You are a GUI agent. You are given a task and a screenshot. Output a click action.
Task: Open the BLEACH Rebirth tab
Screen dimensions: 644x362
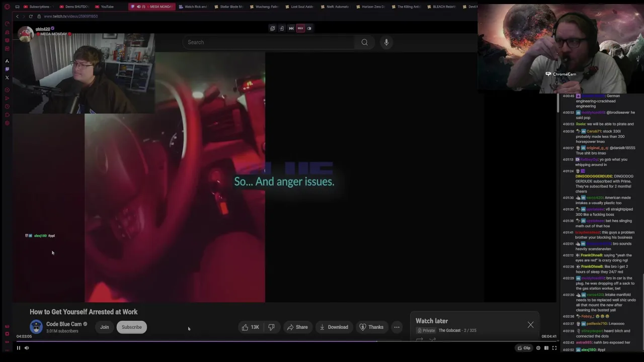click(x=441, y=7)
